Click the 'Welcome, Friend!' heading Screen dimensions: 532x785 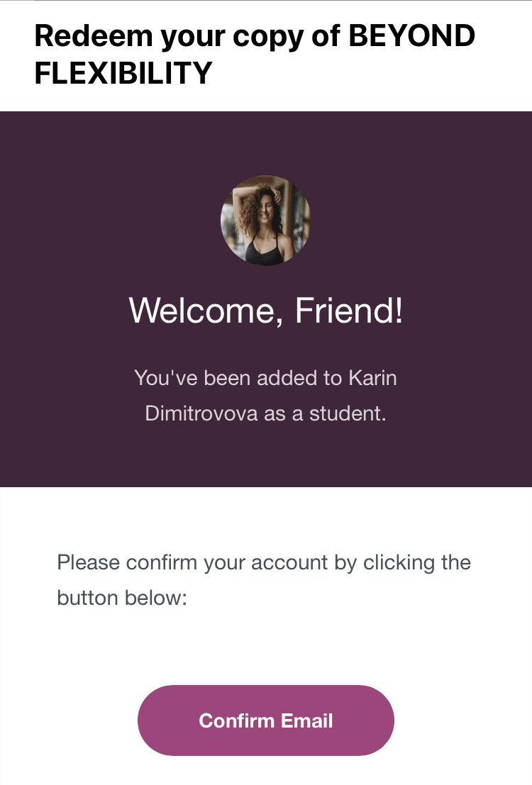coord(266,310)
